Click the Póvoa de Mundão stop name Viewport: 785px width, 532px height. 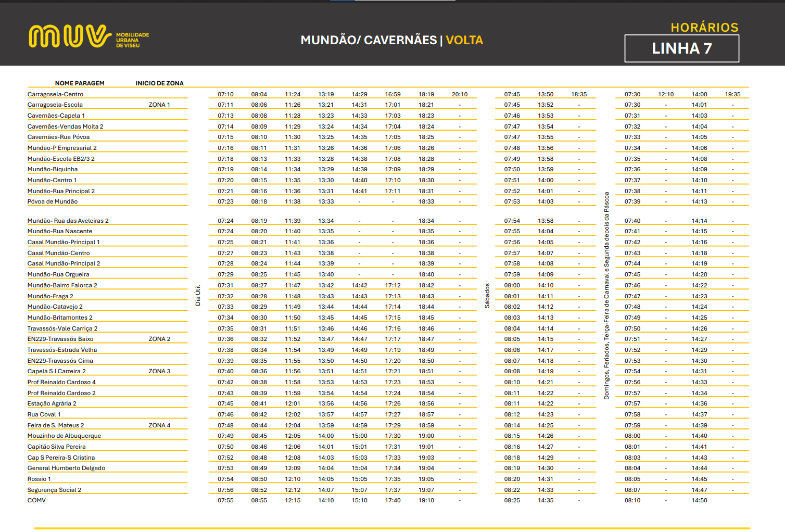pos(53,201)
